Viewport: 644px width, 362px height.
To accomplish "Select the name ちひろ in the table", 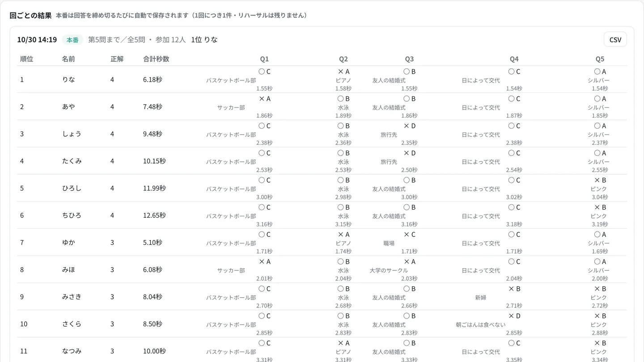I will click(72, 215).
